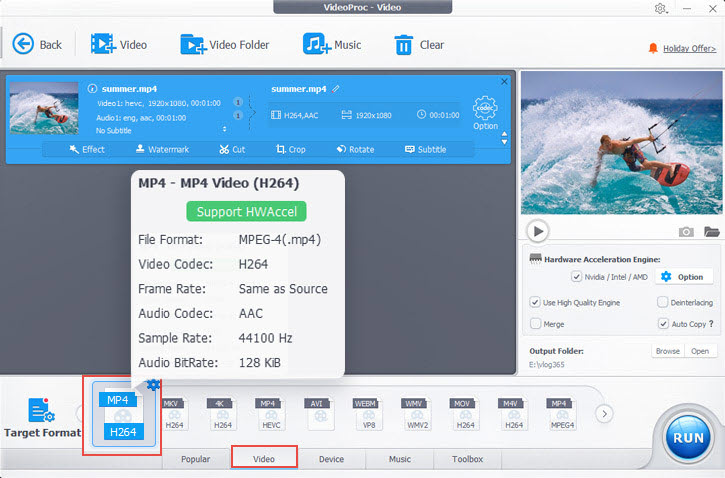The width and height of the screenshot is (725, 478).
Task: Take a snapshot with camera icon
Action: [x=686, y=232]
